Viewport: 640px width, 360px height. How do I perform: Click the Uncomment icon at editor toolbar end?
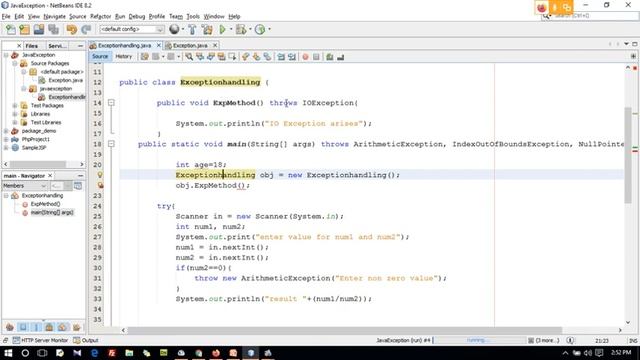point(341,57)
